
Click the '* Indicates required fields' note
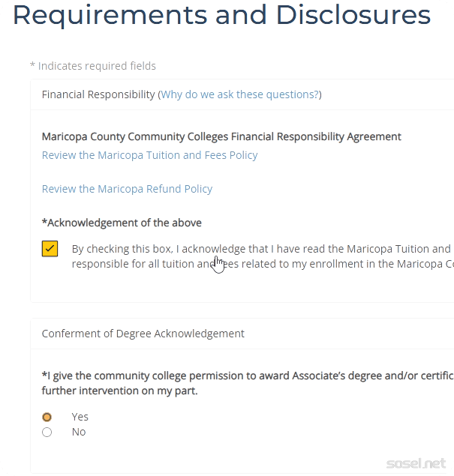pos(92,66)
